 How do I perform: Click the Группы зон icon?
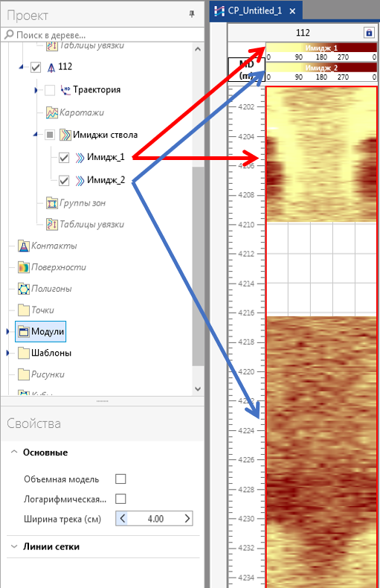point(52,203)
